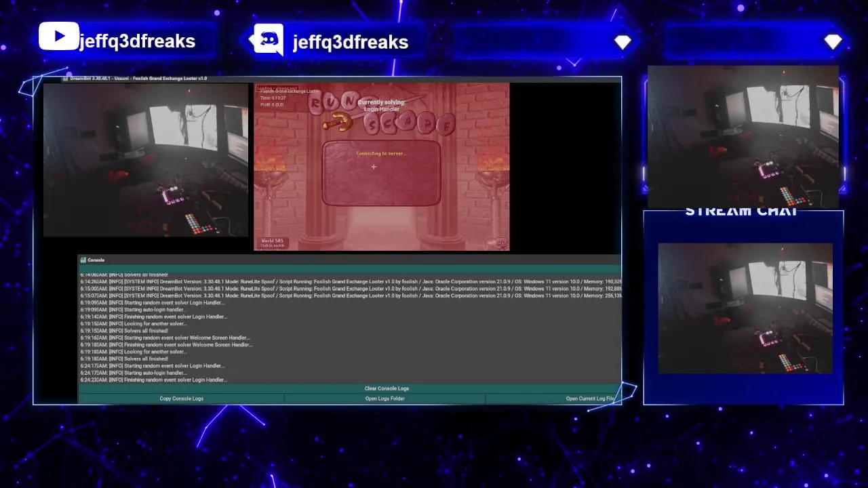Image resolution: width=868 pixels, height=488 pixels.
Task: Click the top-right webcam overlay
Action: click(743, 137)
